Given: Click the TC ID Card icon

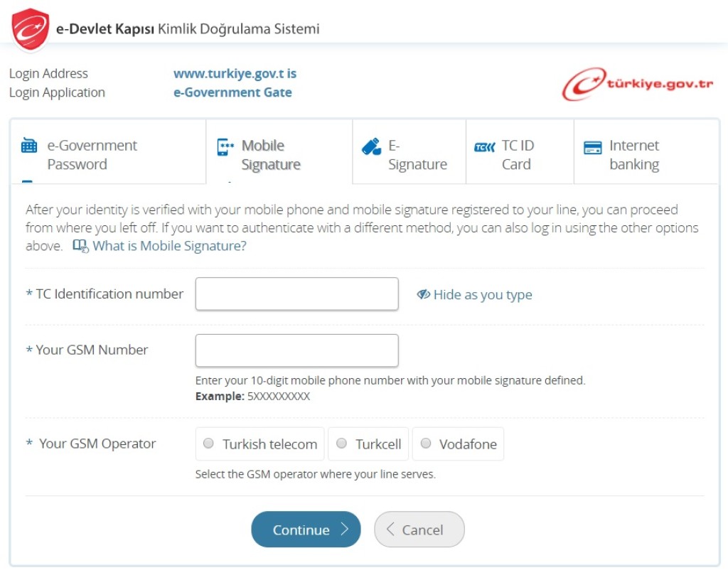Looking at the screenshot, I should click(484, 147).
